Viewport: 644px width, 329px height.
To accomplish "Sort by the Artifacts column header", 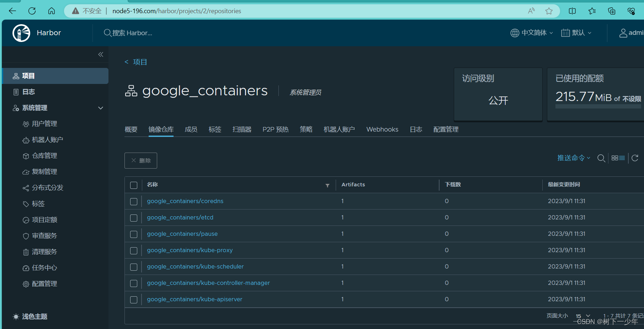I will [x=353, y=185].
